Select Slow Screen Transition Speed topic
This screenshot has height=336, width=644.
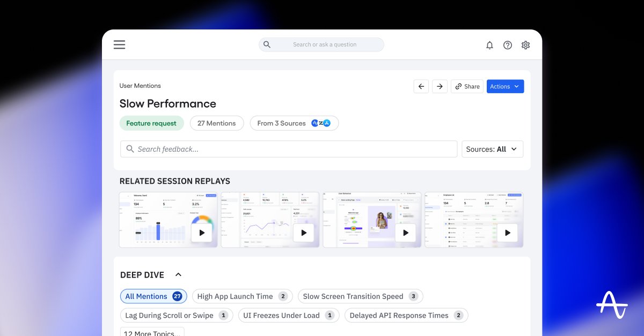pos(361,296)
